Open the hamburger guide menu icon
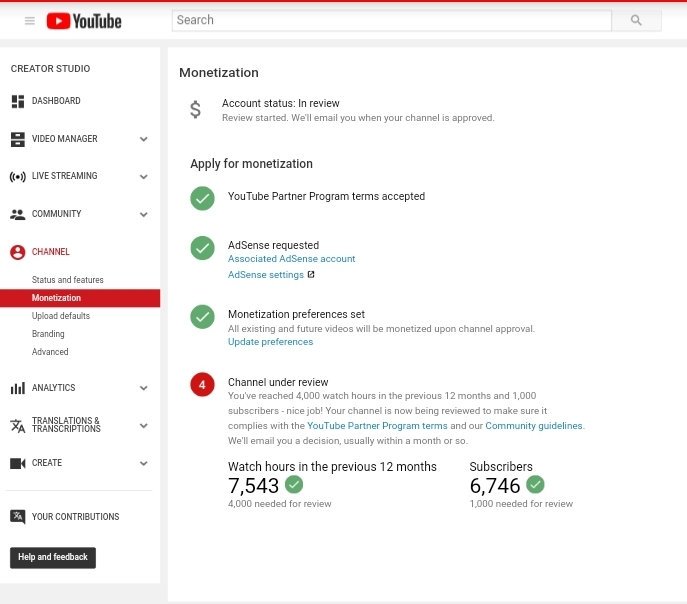687x604 pixels. 30,21
